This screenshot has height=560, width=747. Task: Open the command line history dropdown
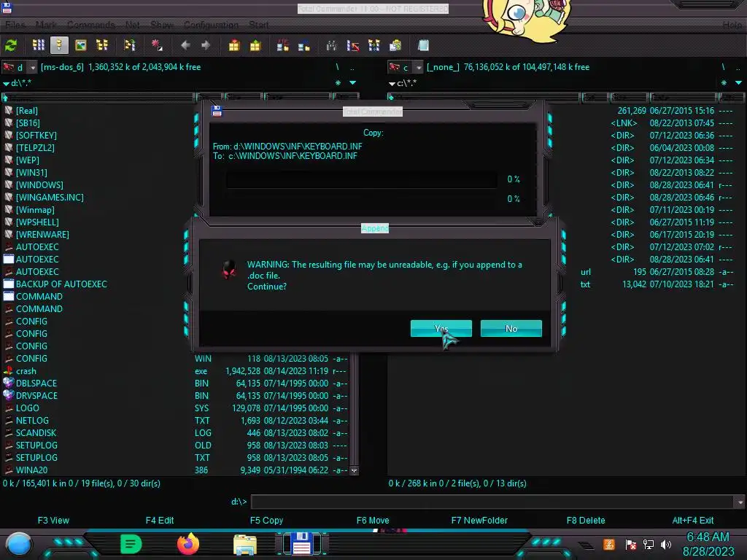point(740,502)
